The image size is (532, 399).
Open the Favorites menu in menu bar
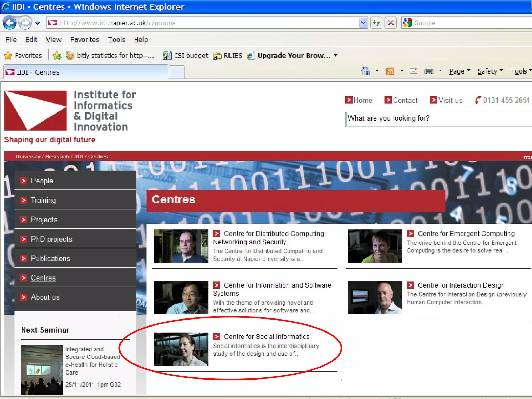(85, 39)
